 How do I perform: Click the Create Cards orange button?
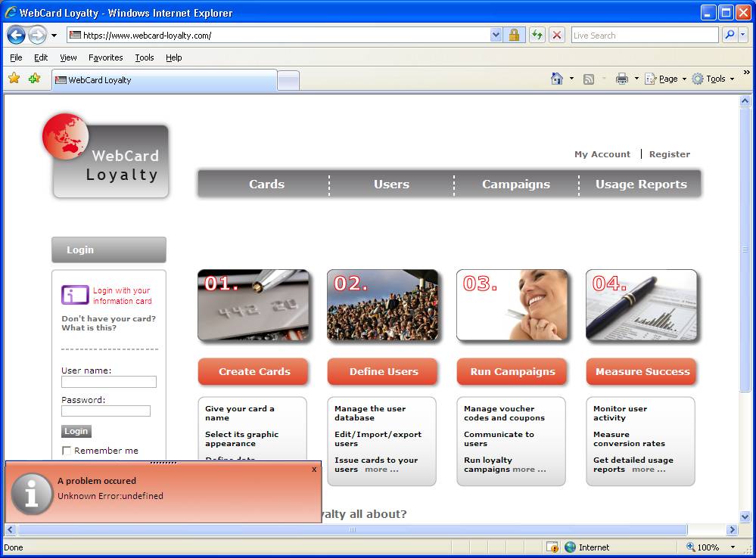pyautogui.click(x=253, y=371)
